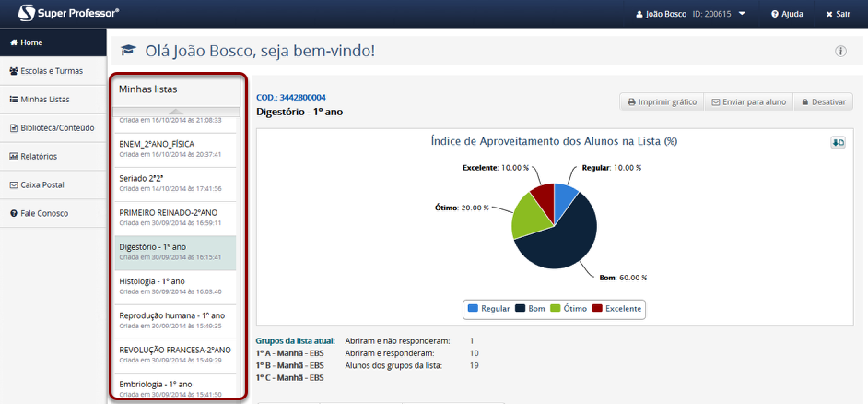Screen dimensions: 868x404
Task: Click the Super Professor logo
Action: pos(68,13)
